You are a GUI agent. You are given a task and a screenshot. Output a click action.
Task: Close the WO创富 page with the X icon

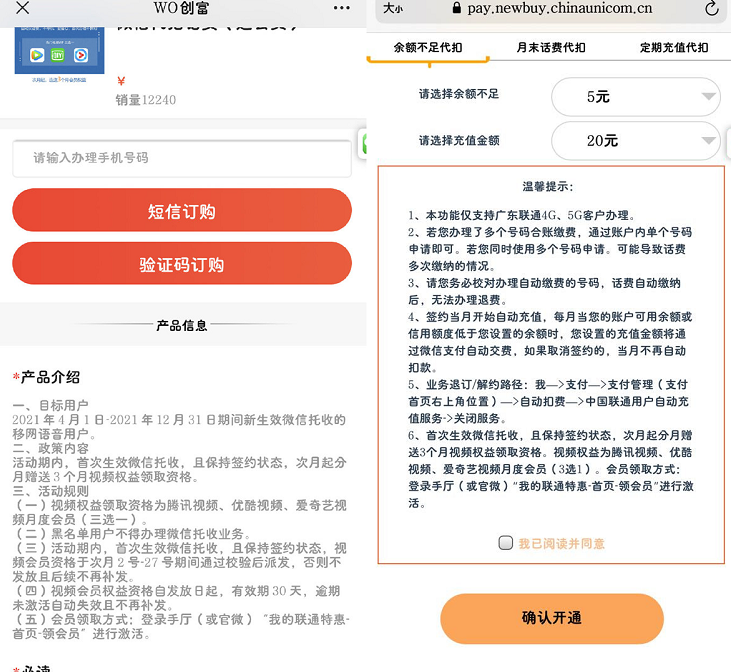(x=22, y=7)
